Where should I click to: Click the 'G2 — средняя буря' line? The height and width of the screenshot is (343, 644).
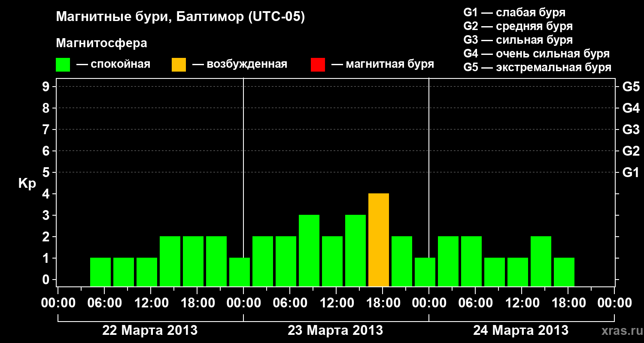point(518,26)
